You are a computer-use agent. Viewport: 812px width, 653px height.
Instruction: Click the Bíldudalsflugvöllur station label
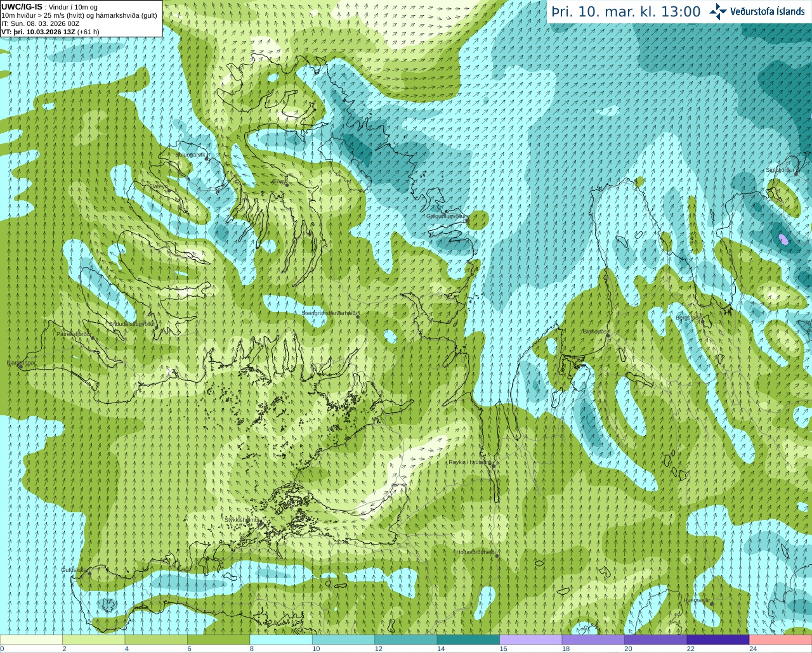133,323
